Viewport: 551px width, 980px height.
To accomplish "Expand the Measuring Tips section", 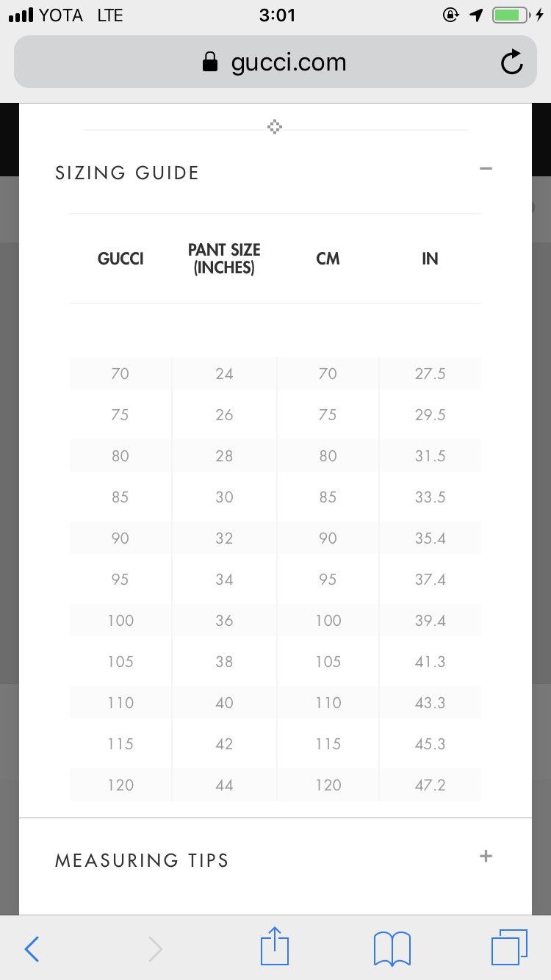I will (x=486, y=857).
